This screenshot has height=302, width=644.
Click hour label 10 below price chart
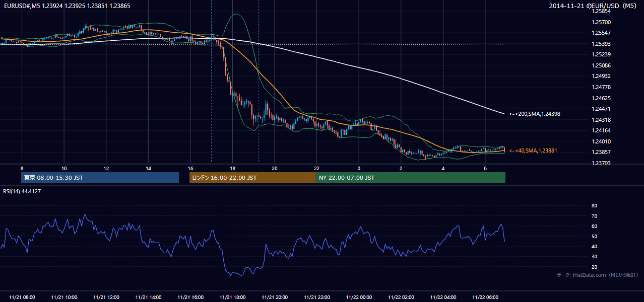tap(64, 168)
